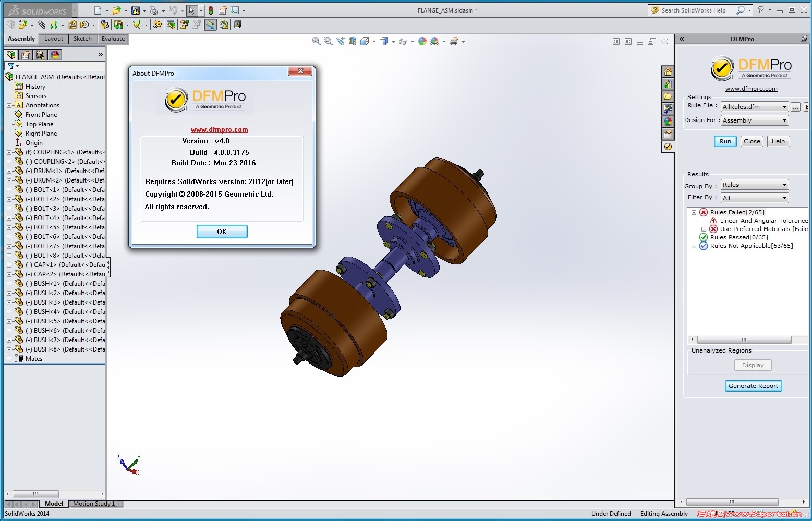Screen dimensions: 812x521
Task: Collapse the Rules Failed node
Action: tap(694, 212)
